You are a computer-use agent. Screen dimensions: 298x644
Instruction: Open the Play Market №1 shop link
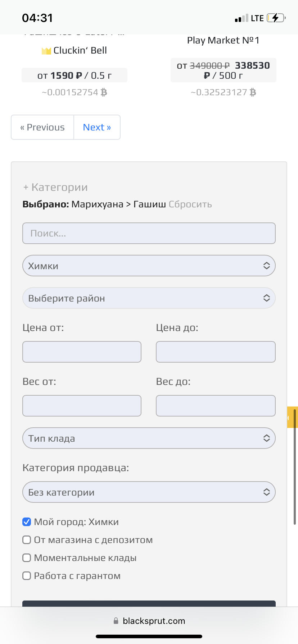click(x=223, y=40)
